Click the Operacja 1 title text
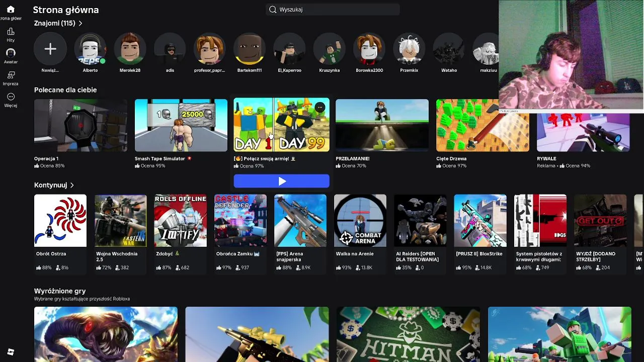The image size is (644, 362). (46, 158)
